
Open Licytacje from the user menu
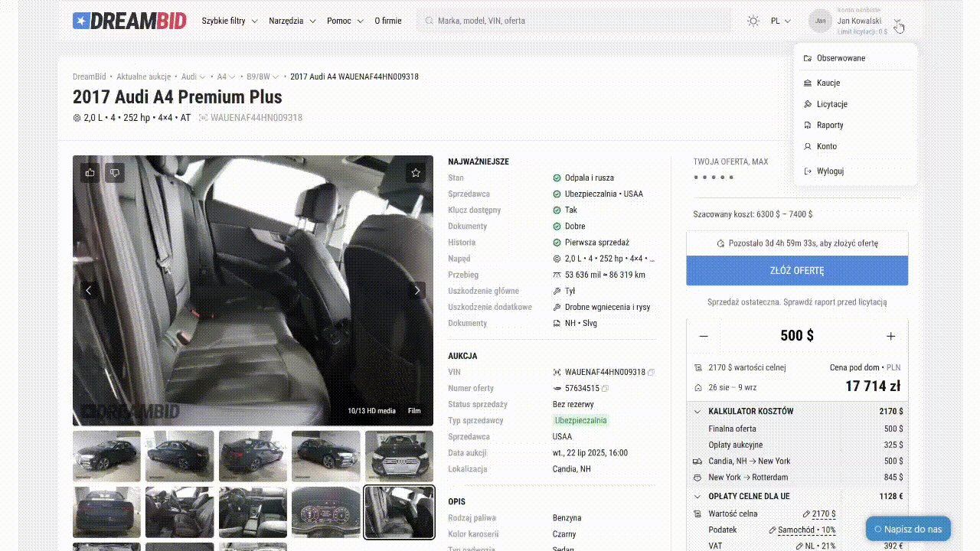(x=856, y=104)
